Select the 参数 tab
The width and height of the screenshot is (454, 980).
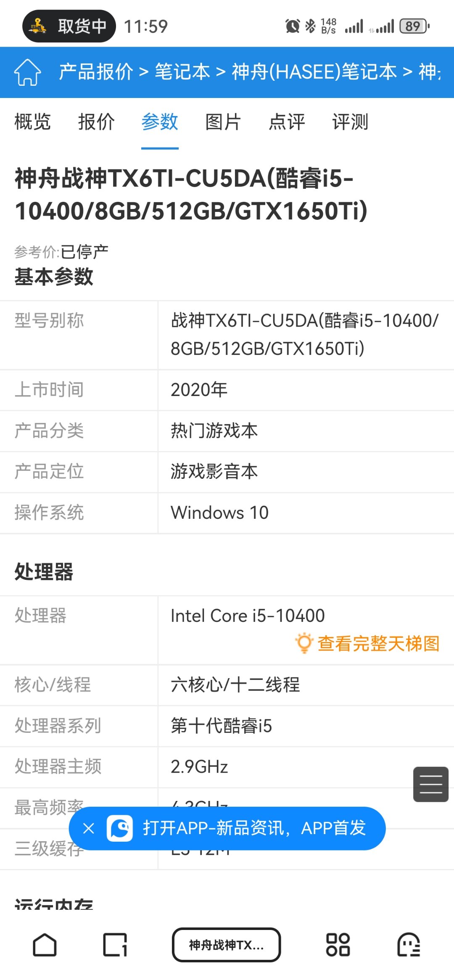[160, 122]
